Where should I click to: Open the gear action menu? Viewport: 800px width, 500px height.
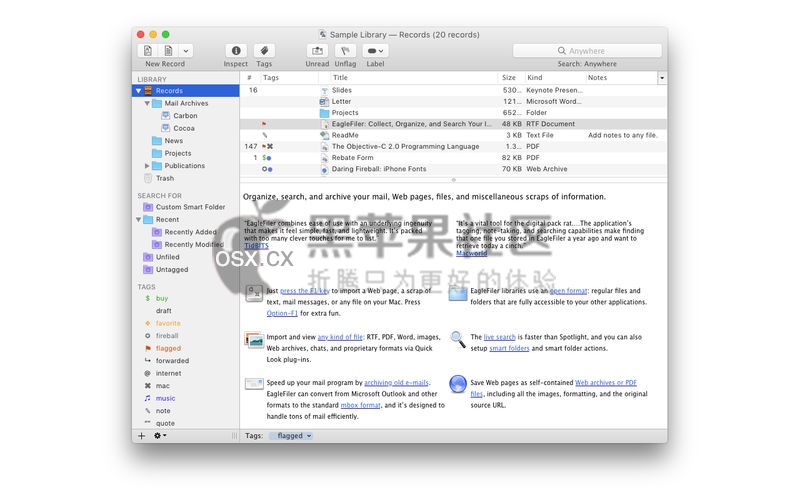point(160,436)
